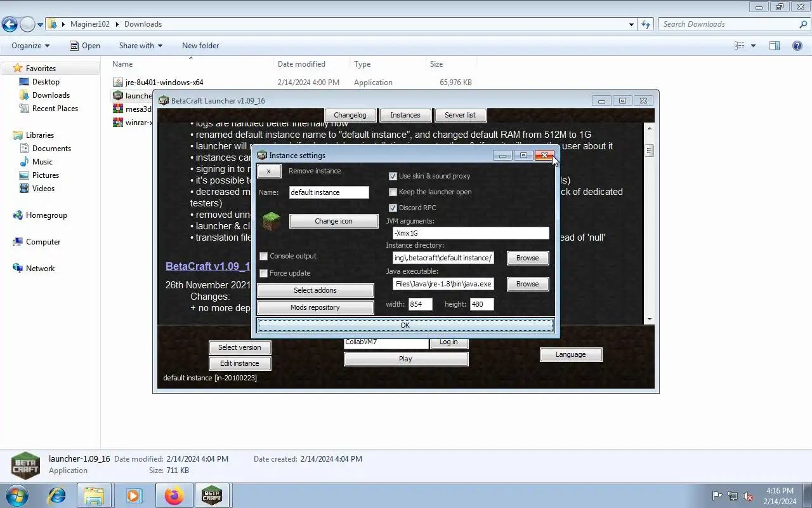
Task: Click the grass block instance icon
Action: click(x=271, y=221)
